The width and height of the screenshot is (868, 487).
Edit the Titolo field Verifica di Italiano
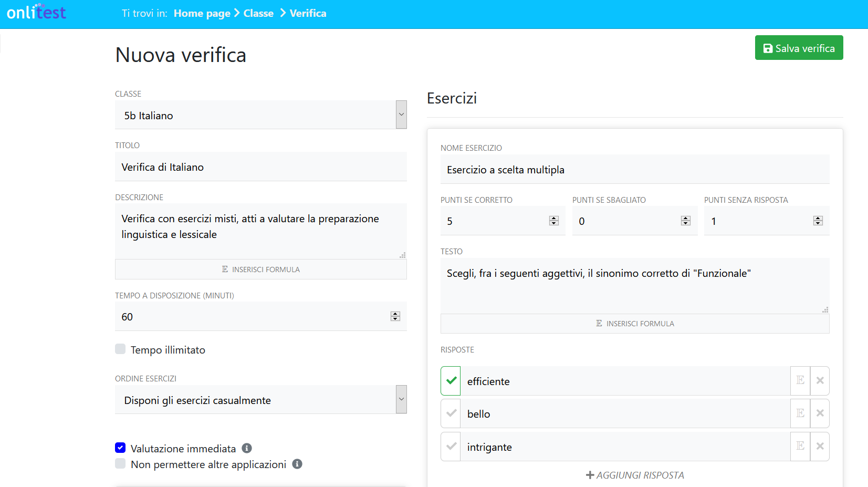pos(261,167)
